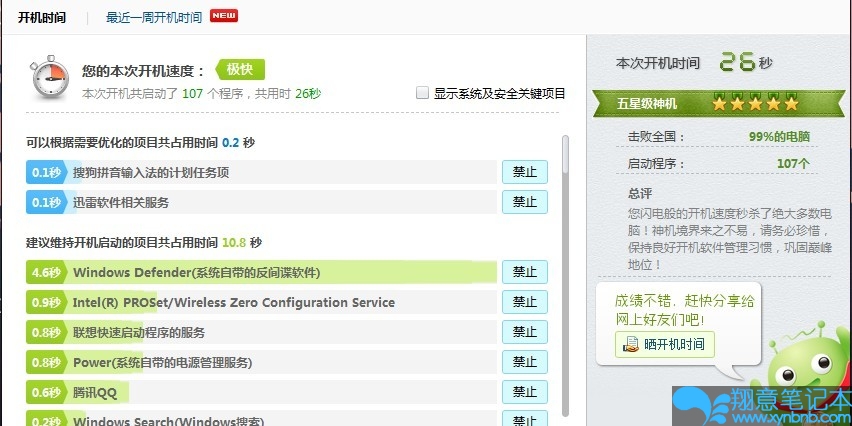This screenshot has height=426, width=852.
Task: Click the startup list vertical scrollbar
Action: 565,274
